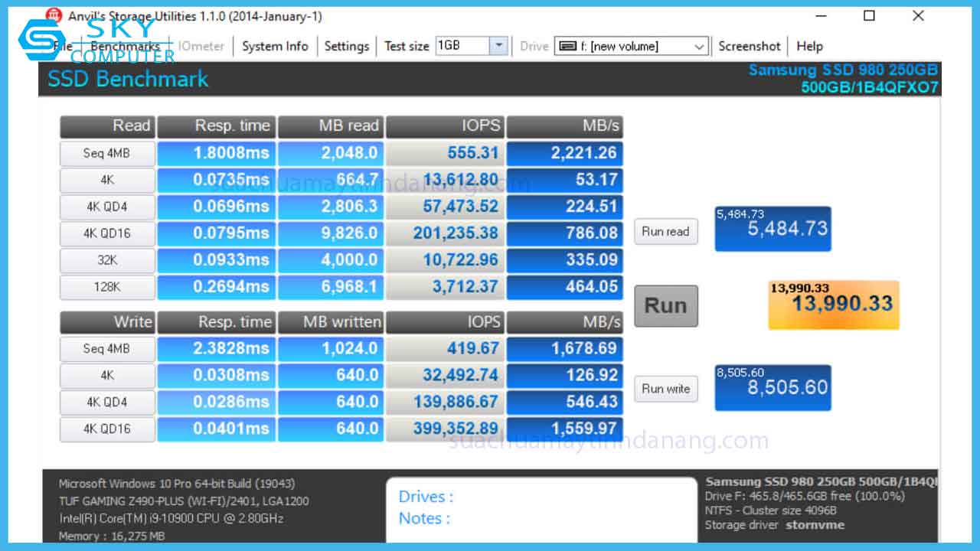Click the write 4K test button
This screenshot has height=551, width=980.
click(x=107, y=376)
